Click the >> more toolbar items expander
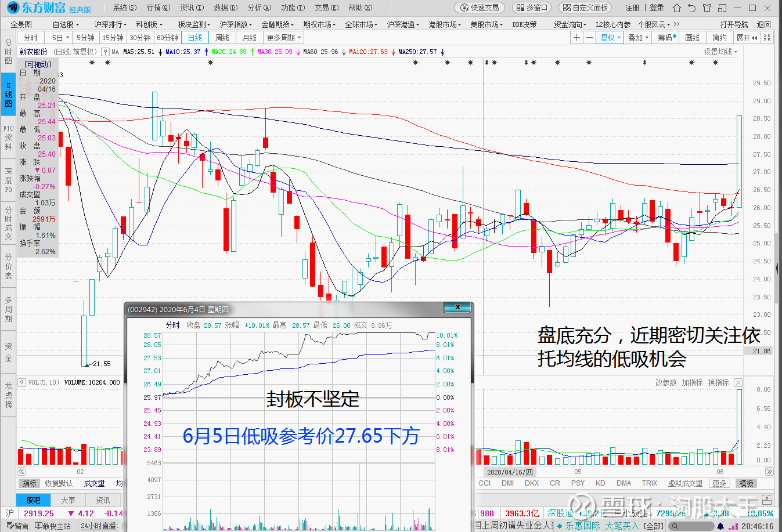Image resolution: width=782 pixels, height=532 pixels. coord(676,24)
